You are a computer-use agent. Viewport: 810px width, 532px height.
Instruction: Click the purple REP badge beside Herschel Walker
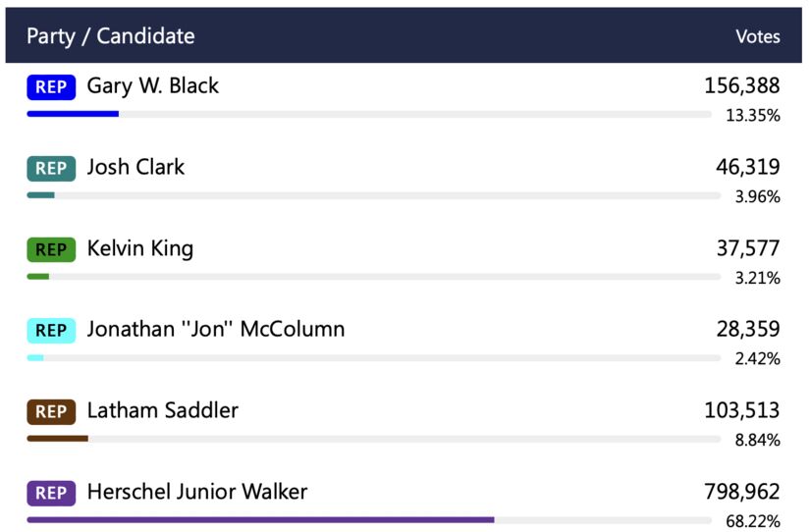[x=51, y=493]
